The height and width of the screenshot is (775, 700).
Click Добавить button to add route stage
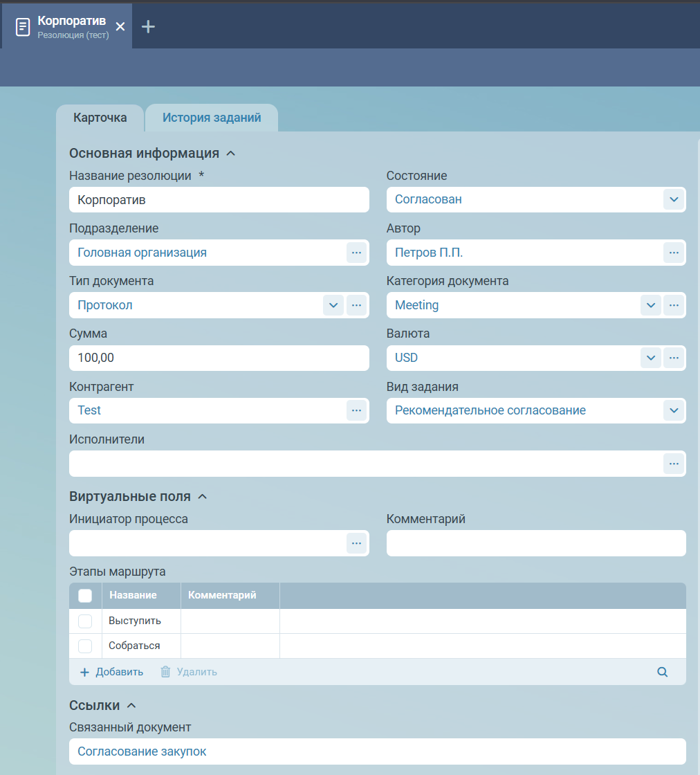tap(112, 672)
